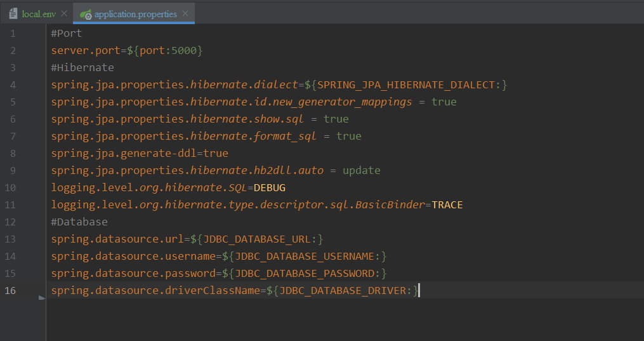This screenshot has width=644, height=341.
Task: Click the TRACE value on line 11
Action: [x=447, y=204]
